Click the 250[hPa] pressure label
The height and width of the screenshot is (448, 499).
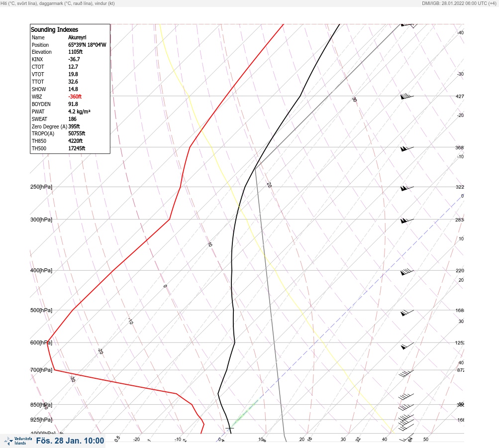pos(41,187)
